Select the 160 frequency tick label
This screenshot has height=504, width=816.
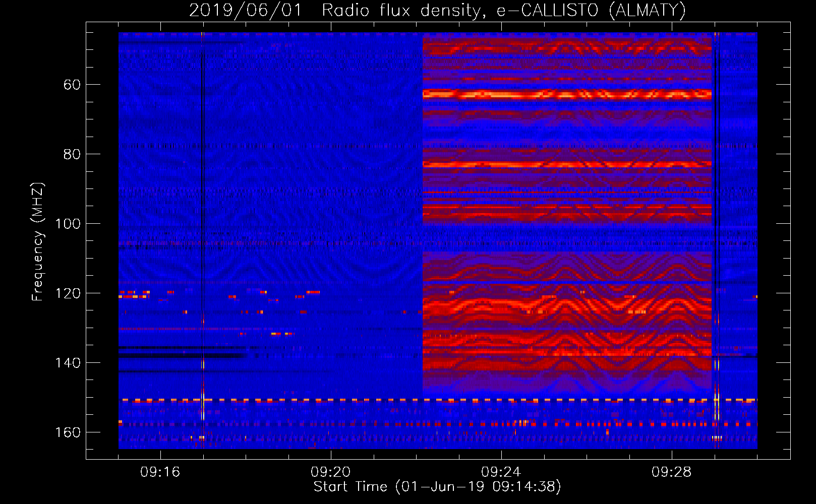tap(68, 432)
